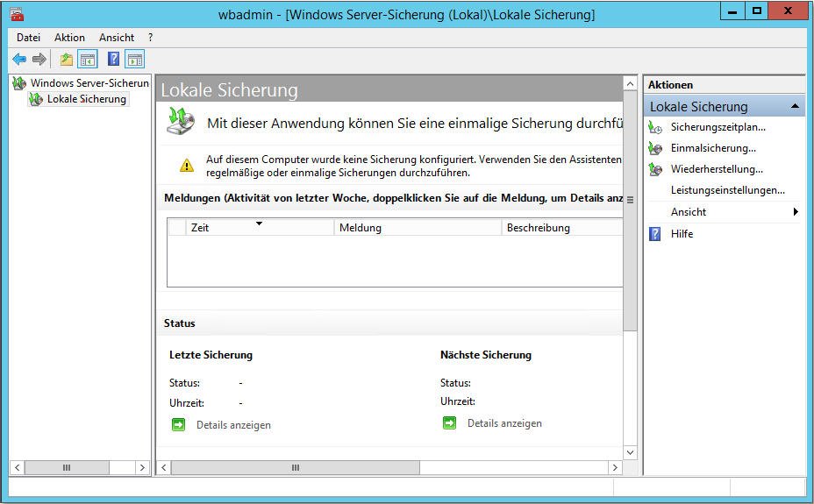Screen dimensions: 814x504
Task: Click the center pane vertical scrollbar thumb
Action: [x=630, y=211]
